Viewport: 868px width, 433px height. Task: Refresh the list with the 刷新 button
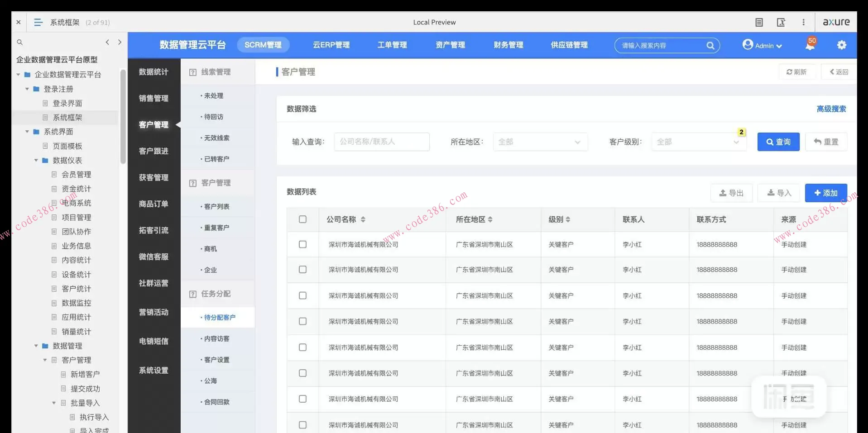tap(797, 71)
